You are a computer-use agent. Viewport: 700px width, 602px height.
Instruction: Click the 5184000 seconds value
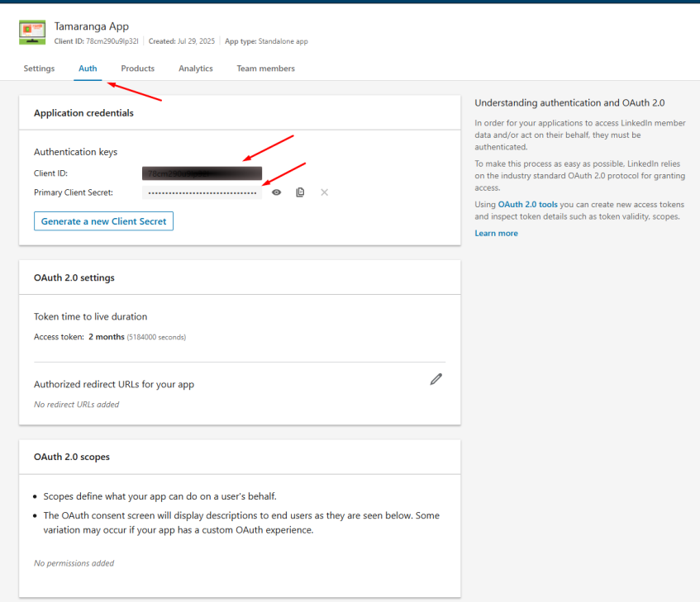pyautogui.click(x=156, y=337)
